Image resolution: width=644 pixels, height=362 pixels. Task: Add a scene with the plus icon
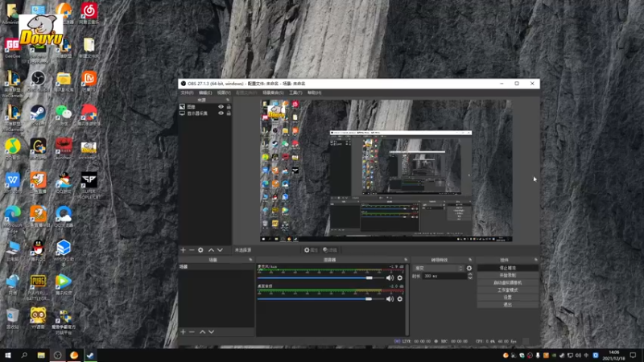183,331
